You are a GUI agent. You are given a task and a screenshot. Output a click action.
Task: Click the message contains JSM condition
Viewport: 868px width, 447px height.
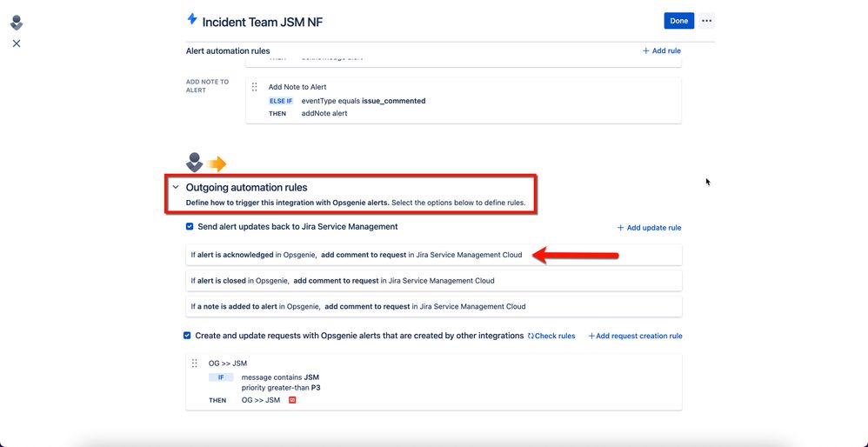tap(281, 377)
